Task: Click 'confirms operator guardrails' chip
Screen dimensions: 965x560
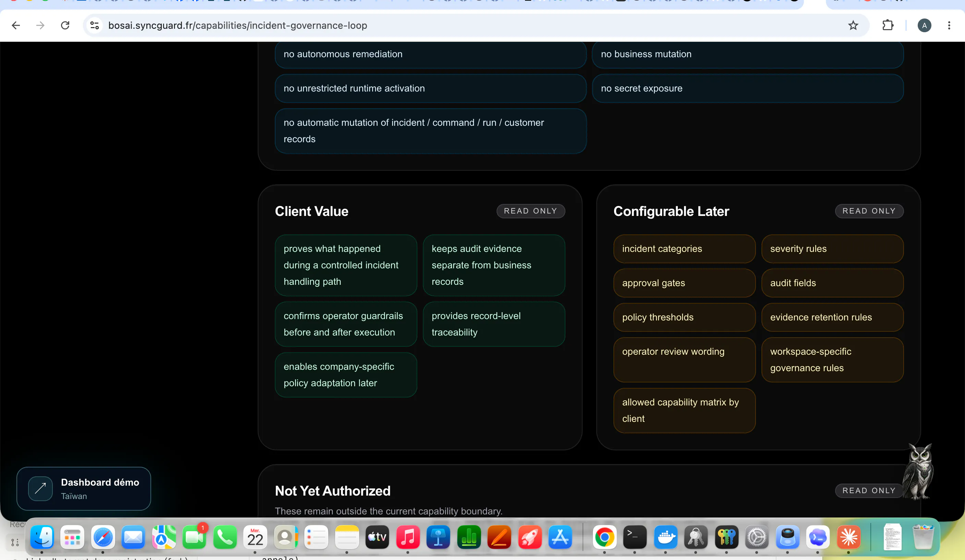Action: pos(346,324)
